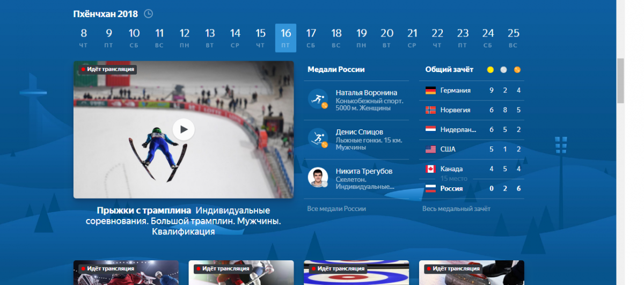Open Весь медальный зачёт link

456,209
